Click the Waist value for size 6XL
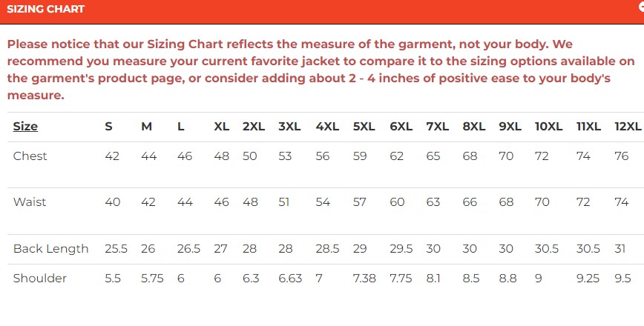The width and height of the screenshot is (644, 326). (397, 202)
